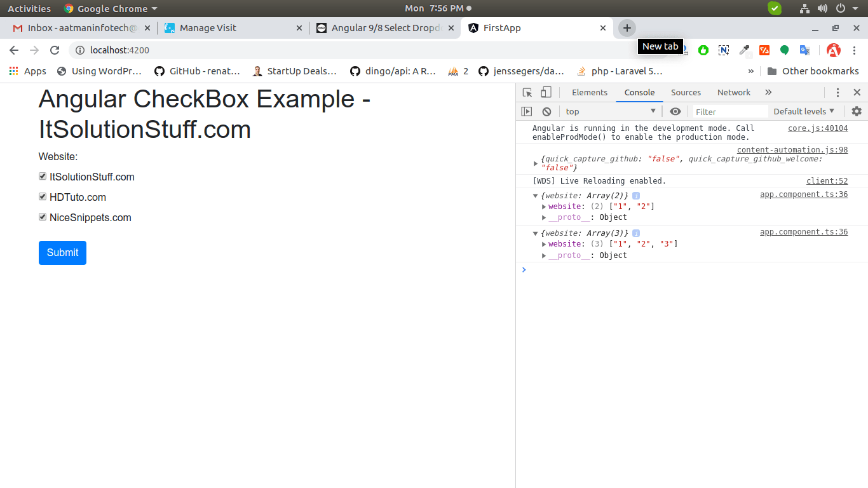The image size is (868, 488).
Task: Uncheck the NiceSnippets.com checkbox
Action: [42, 217]
